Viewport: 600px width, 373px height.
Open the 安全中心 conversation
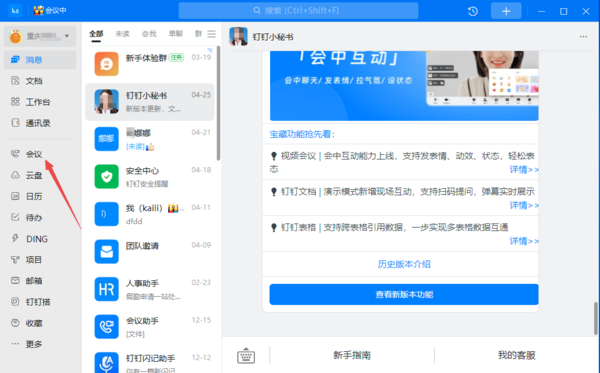tap(150, 177)
